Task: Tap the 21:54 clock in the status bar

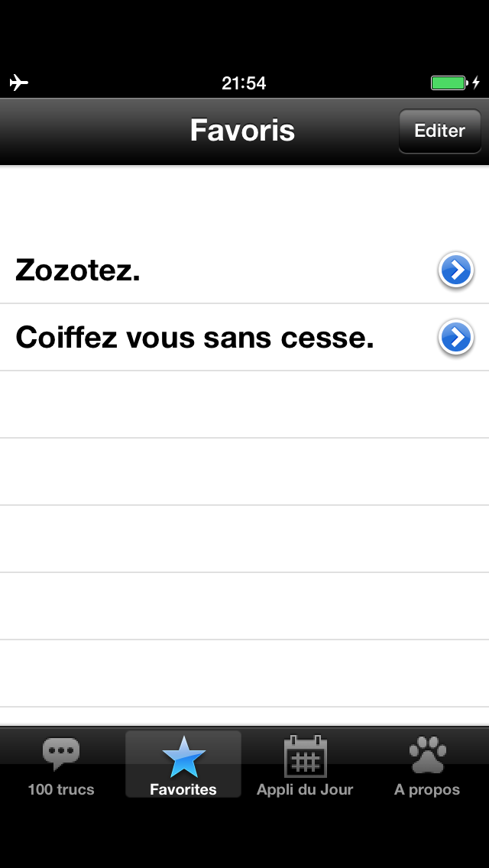Action: [244, 83]
